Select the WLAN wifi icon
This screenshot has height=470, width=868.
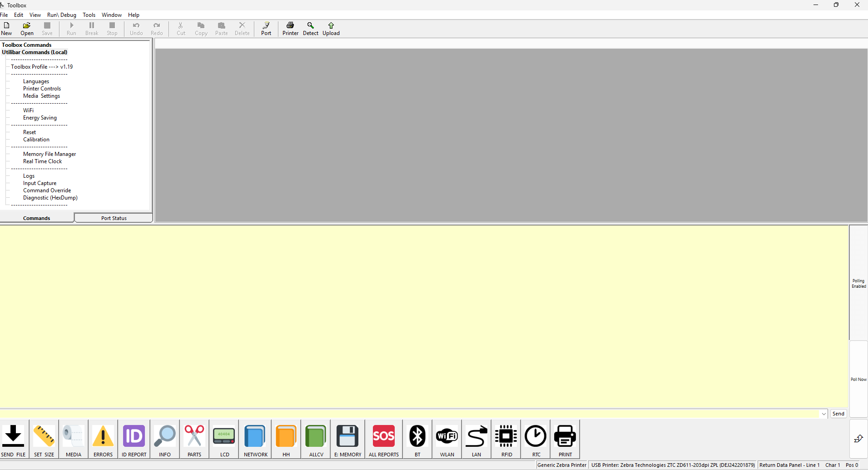[446, 438]
